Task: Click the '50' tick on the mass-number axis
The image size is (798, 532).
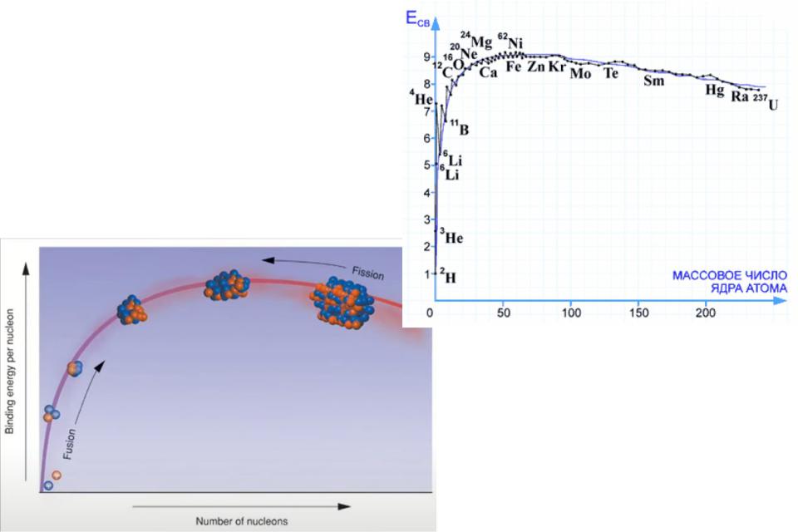Action: point(504,313)
